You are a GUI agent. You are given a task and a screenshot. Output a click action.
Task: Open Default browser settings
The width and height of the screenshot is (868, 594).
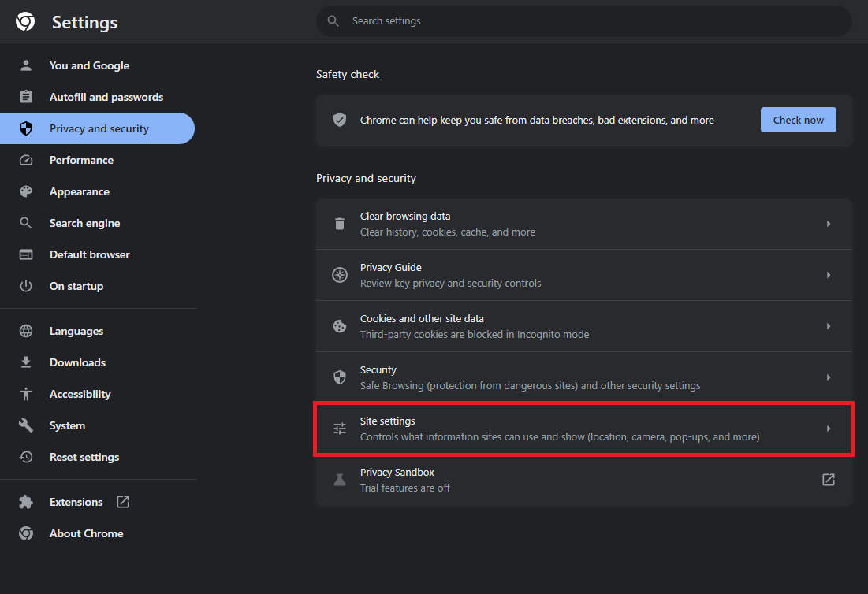[98, 254]
